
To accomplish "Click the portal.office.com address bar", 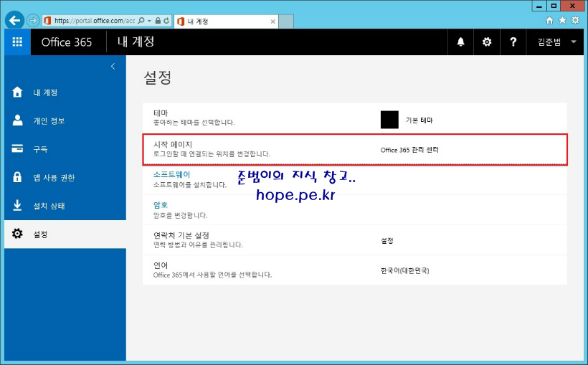I will point(94,21).
